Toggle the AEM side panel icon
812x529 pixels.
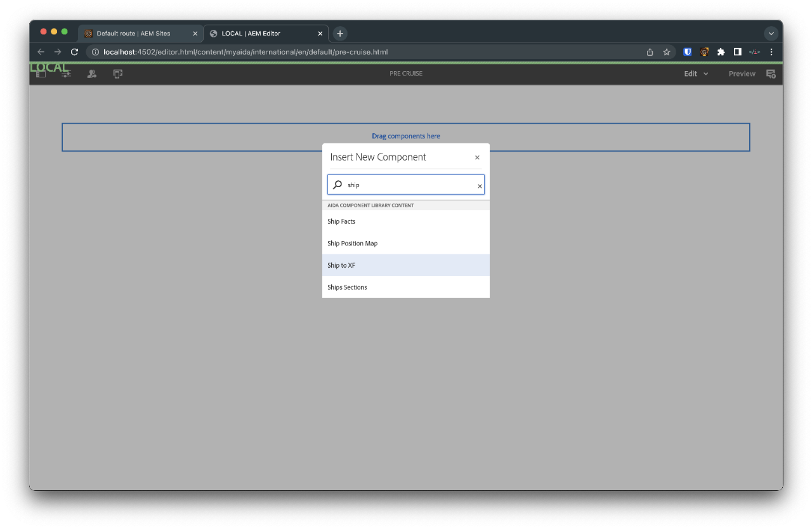(x=41, y=74)
